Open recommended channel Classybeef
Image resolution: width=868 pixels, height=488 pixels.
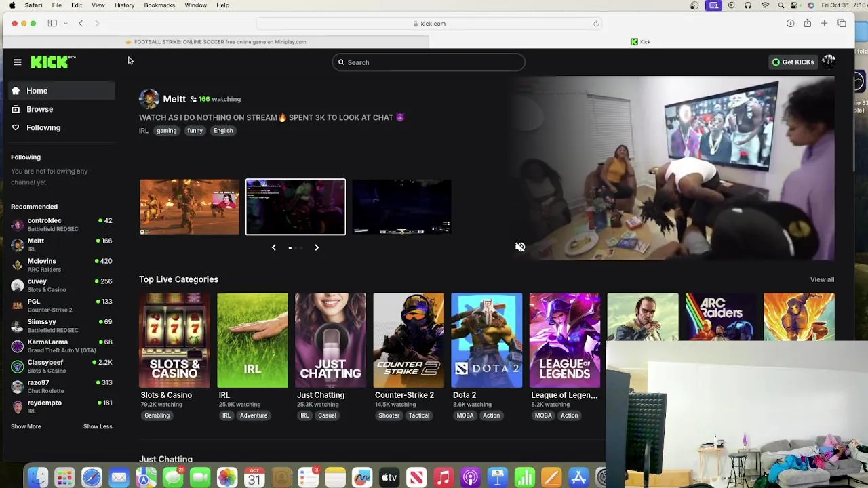tap(62, 367)
